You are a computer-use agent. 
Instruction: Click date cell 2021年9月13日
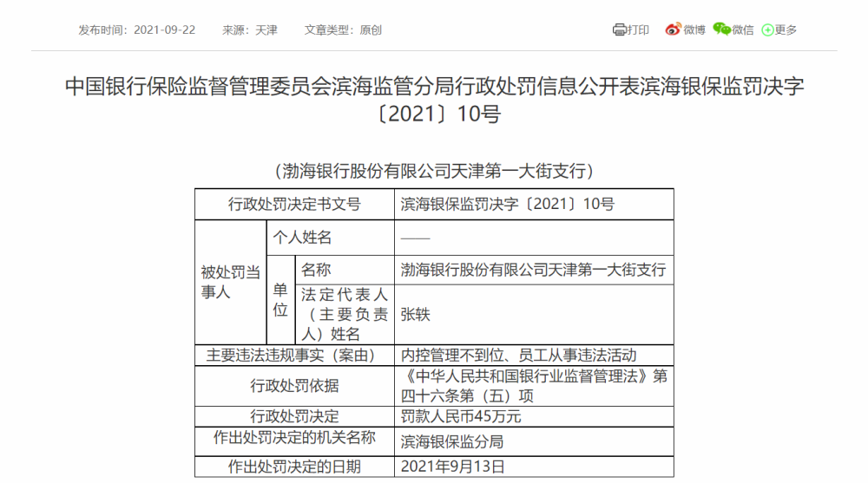pyautogui.click(x=534, y=467)
